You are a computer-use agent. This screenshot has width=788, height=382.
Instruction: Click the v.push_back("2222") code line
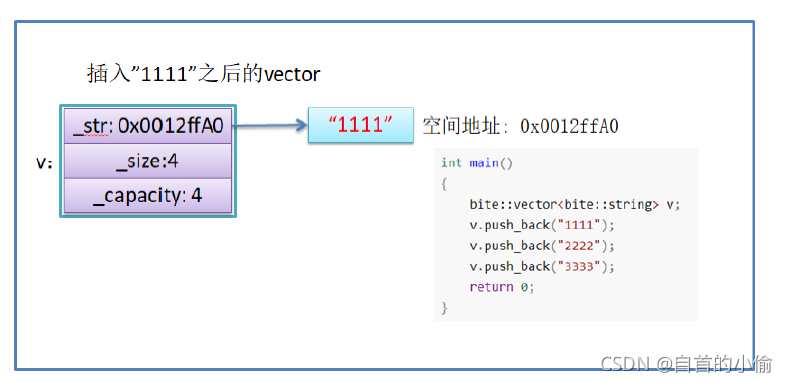click(542, 246)
